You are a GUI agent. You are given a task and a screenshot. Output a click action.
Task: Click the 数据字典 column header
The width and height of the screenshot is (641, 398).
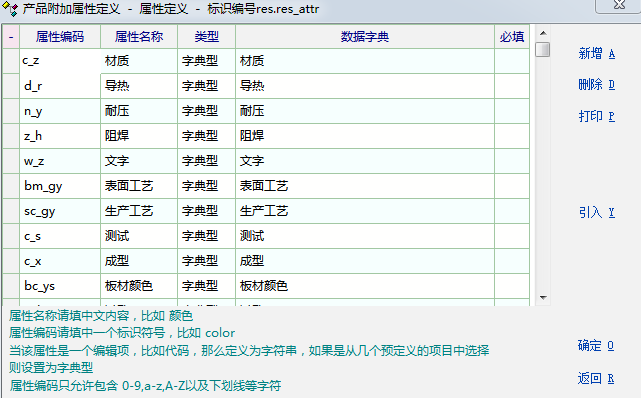[365, 37]
